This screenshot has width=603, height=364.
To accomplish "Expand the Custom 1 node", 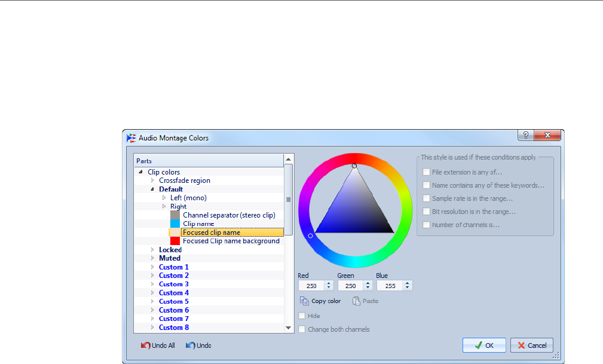I will (x=152, y=267).
